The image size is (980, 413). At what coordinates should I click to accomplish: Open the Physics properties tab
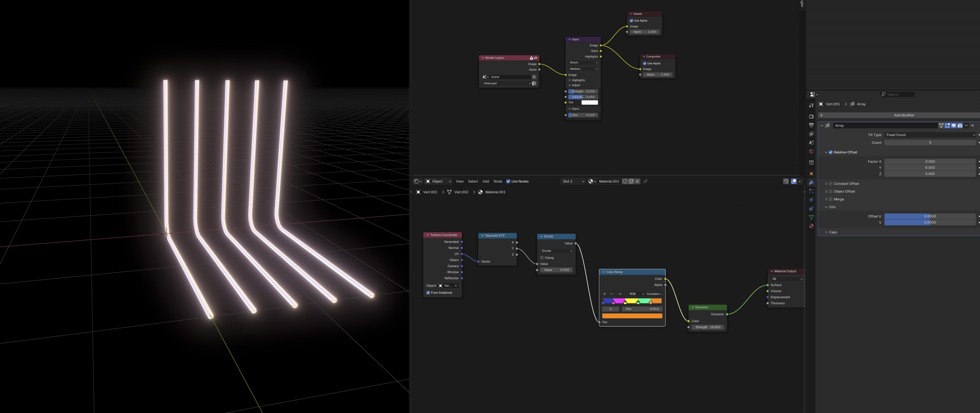click(x=811, y=200)
